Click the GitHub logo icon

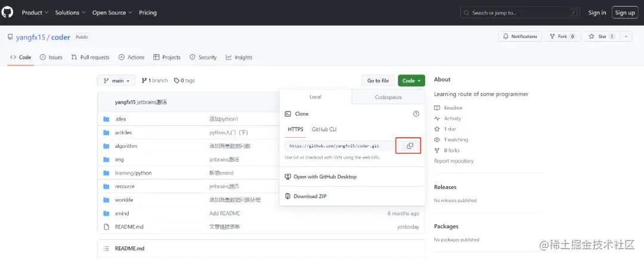click(x=7, y=13)
